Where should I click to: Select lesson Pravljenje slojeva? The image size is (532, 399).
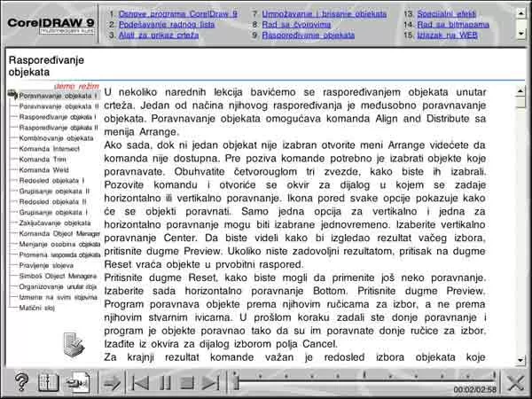(46, 265)
